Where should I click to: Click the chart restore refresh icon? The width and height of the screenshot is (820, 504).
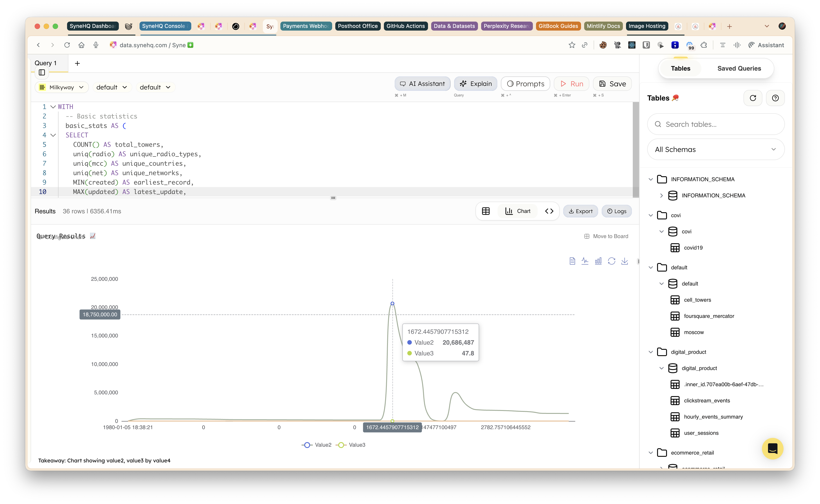[x=611, y=261]
